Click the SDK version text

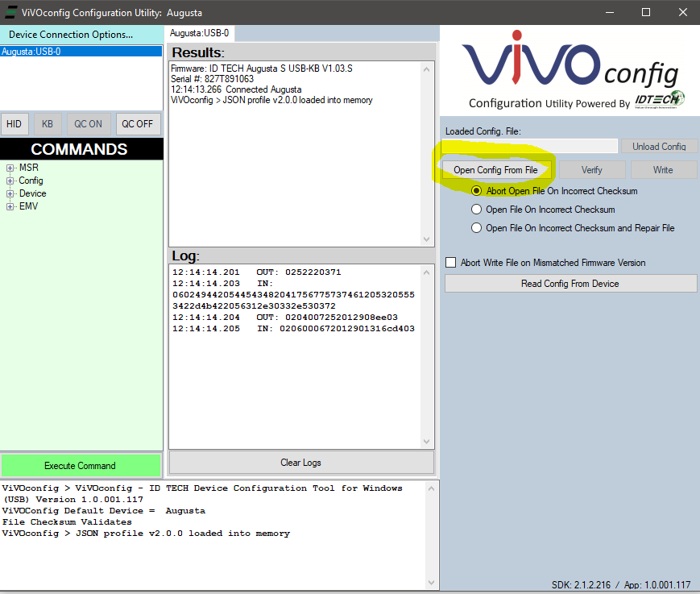[581, 585]
